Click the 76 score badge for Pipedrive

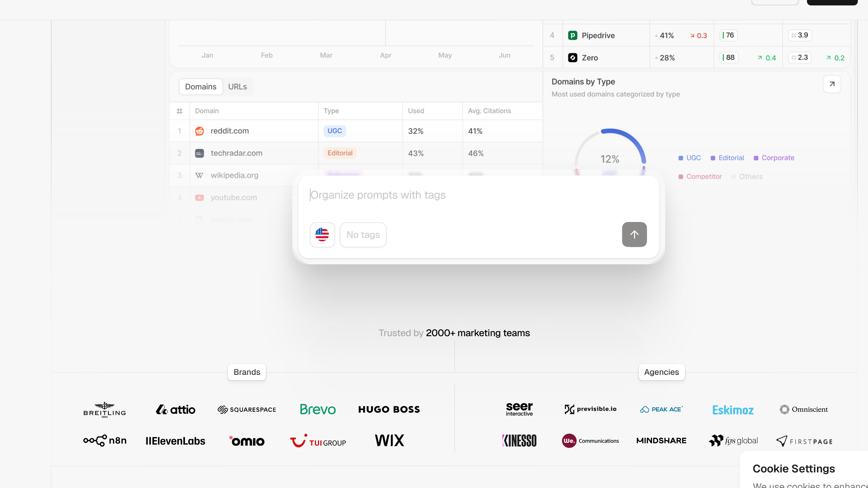(x=728, y=35)
